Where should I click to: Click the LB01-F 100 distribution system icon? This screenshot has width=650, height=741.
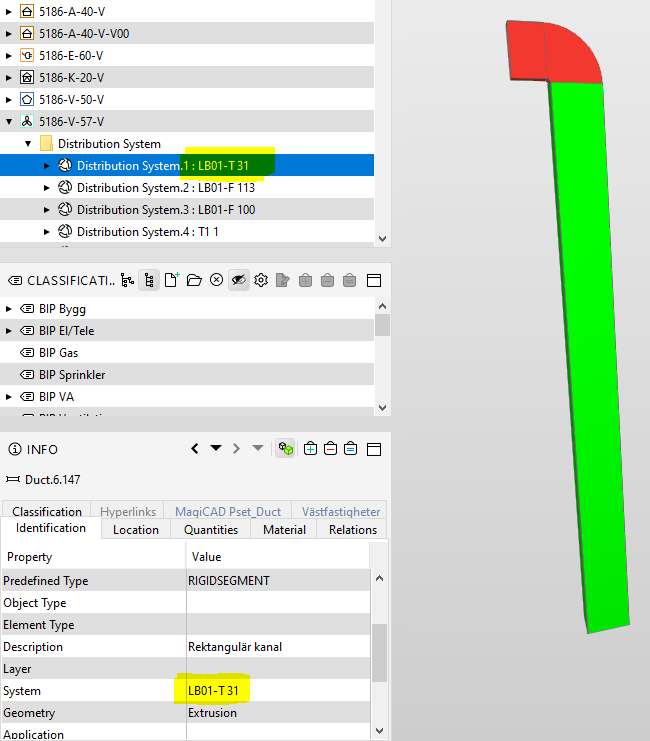coord(65,209)
